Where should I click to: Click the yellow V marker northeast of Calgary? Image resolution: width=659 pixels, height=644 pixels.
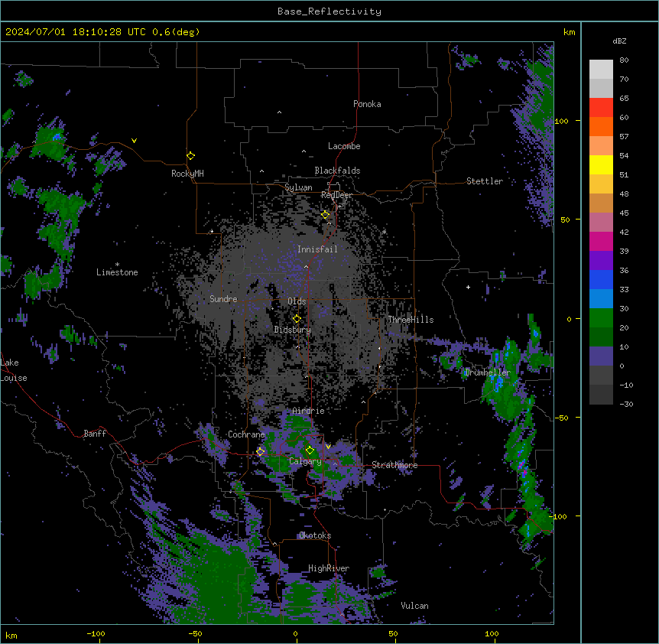pos(328,447)
